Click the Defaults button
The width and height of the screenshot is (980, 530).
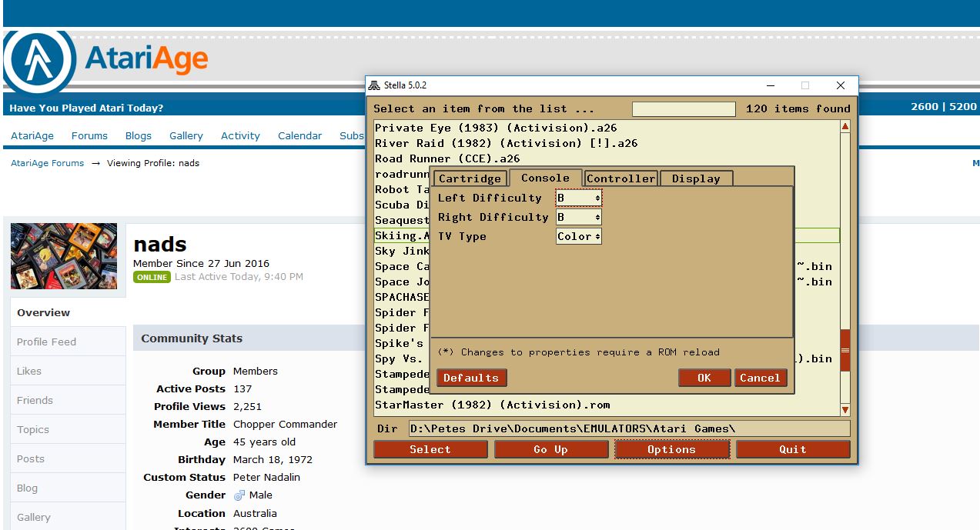pos(471,378)
